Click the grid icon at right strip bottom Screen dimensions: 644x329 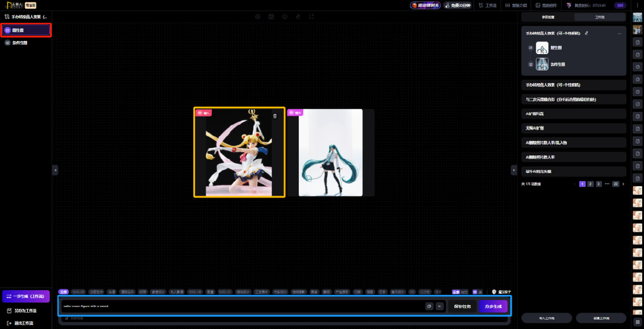(x=638, y=321)
